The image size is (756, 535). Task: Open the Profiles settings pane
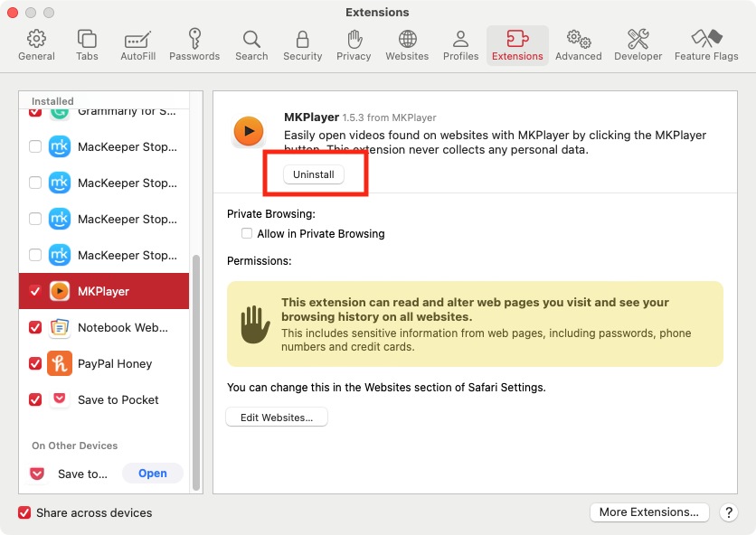pos(460,45)
